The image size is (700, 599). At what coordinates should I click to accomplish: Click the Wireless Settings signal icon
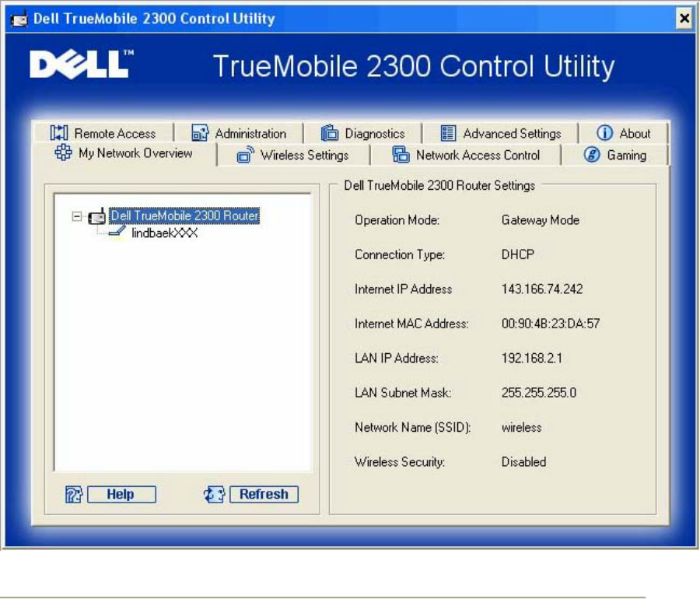(x=245, y=155)
